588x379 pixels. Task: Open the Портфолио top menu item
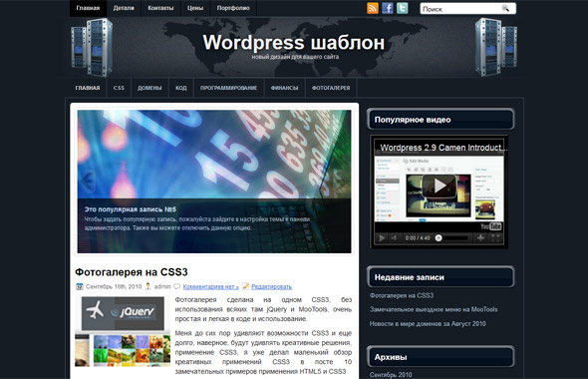(x=233, y=8)
